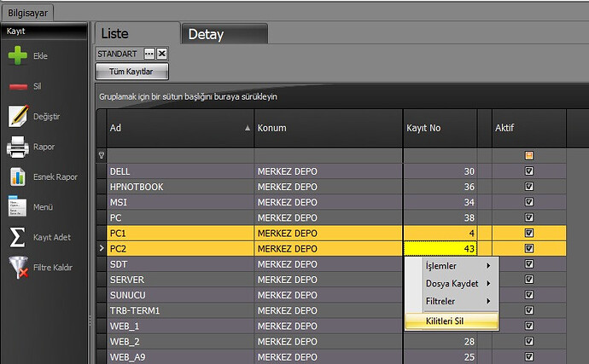Select the TRB-TERM1 row name cell
Screen dimensions: 589x364
coord(180,310)
